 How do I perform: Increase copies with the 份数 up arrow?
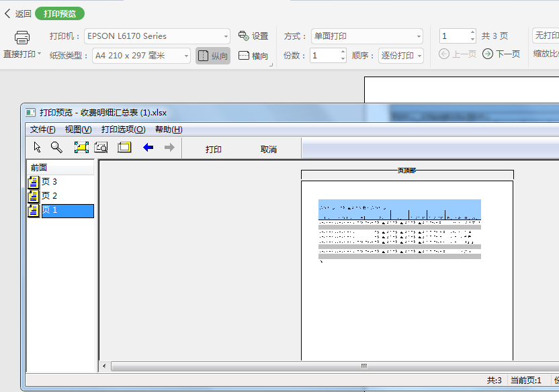click(x=343, y=52)
